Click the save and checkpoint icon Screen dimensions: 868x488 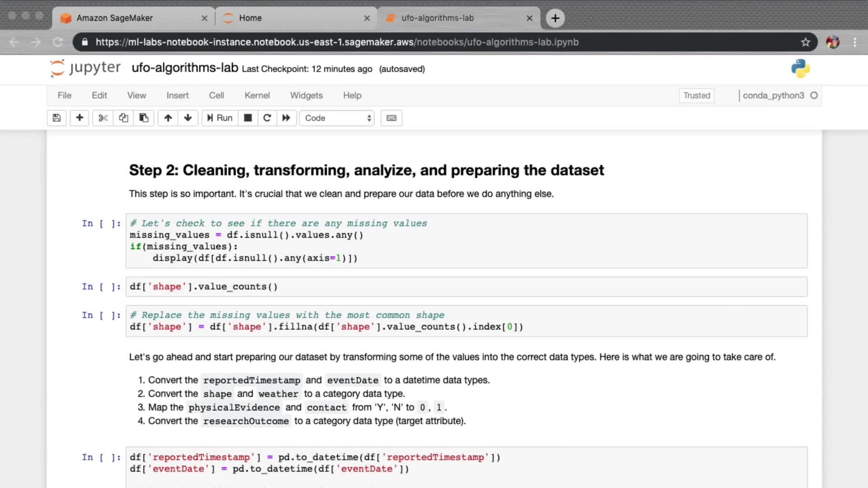coord(57,118)
